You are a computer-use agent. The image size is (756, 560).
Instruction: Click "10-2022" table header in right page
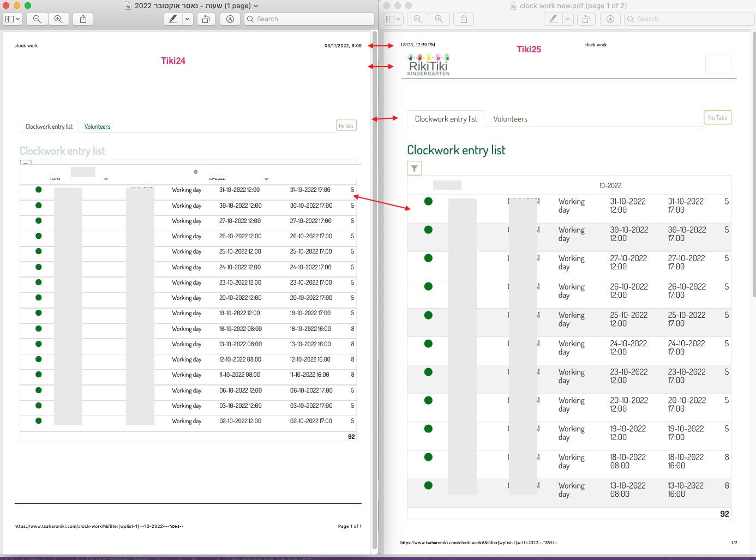pyautogui.click(x=610, y=185)
